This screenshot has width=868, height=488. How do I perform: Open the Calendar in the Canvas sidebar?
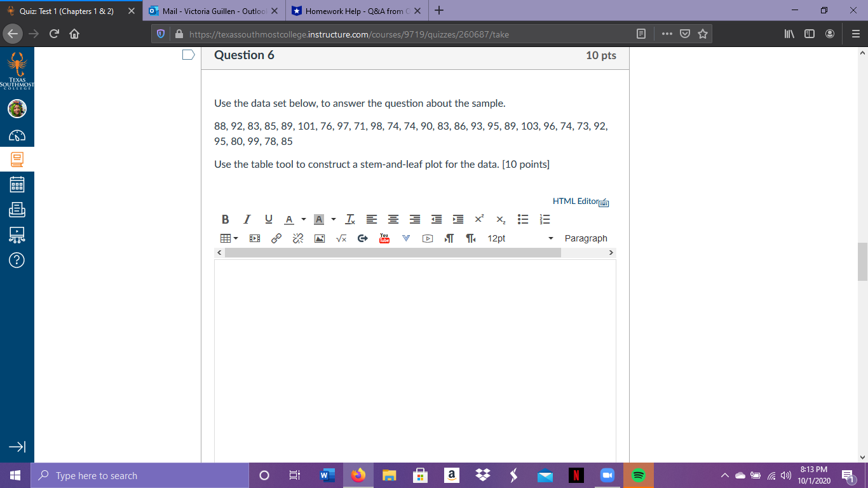[17, 185]
